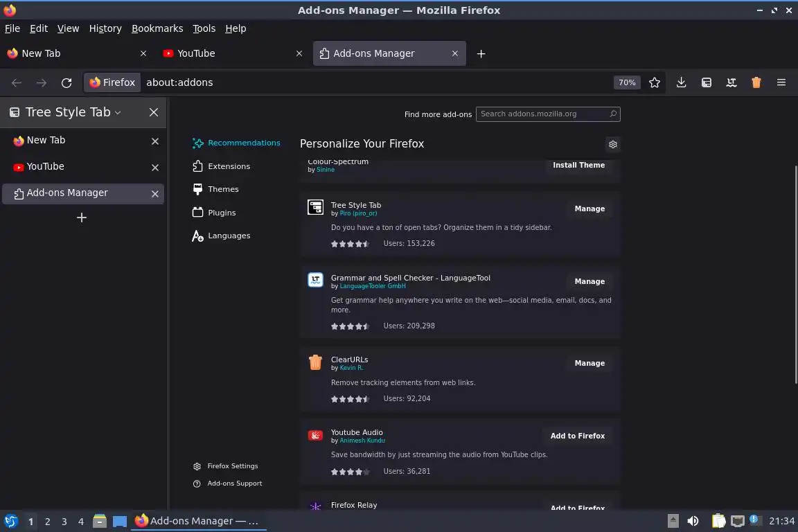Open the file manager taskbar icon
Viewport: 798px width, 532px height.
pyautogui.click(x=100, y=521)
